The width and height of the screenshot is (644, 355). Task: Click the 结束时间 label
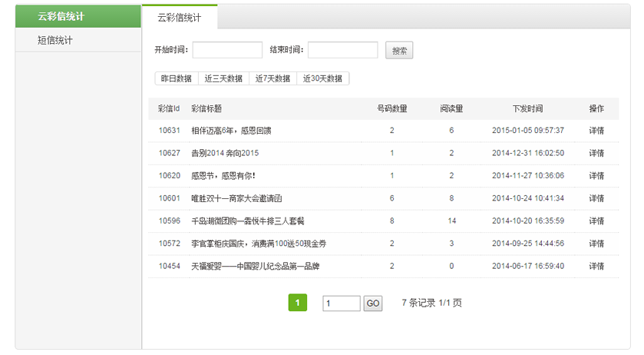click(286, 50)
